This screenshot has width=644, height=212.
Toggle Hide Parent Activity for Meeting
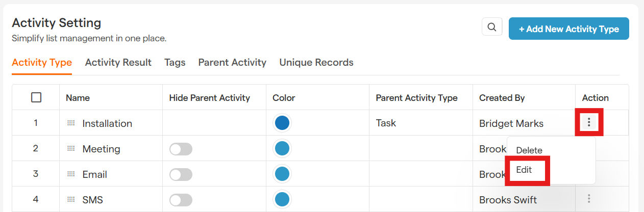(181, 149)
